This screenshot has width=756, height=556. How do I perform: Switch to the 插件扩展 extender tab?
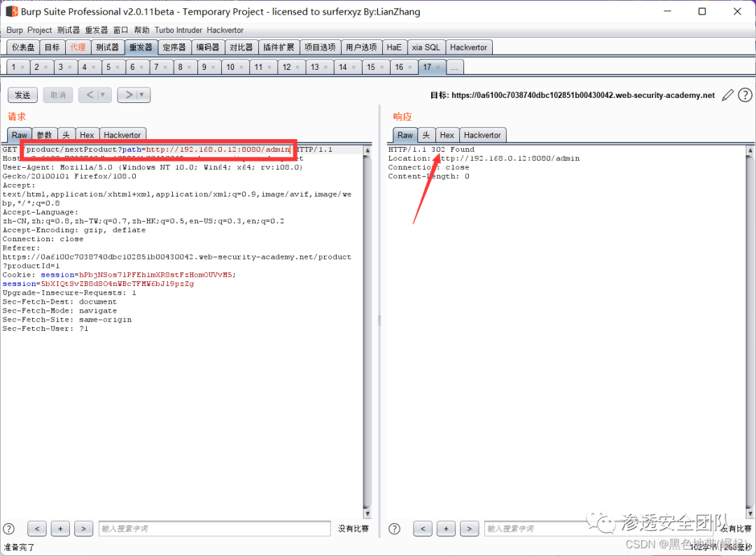coord(279,48)
